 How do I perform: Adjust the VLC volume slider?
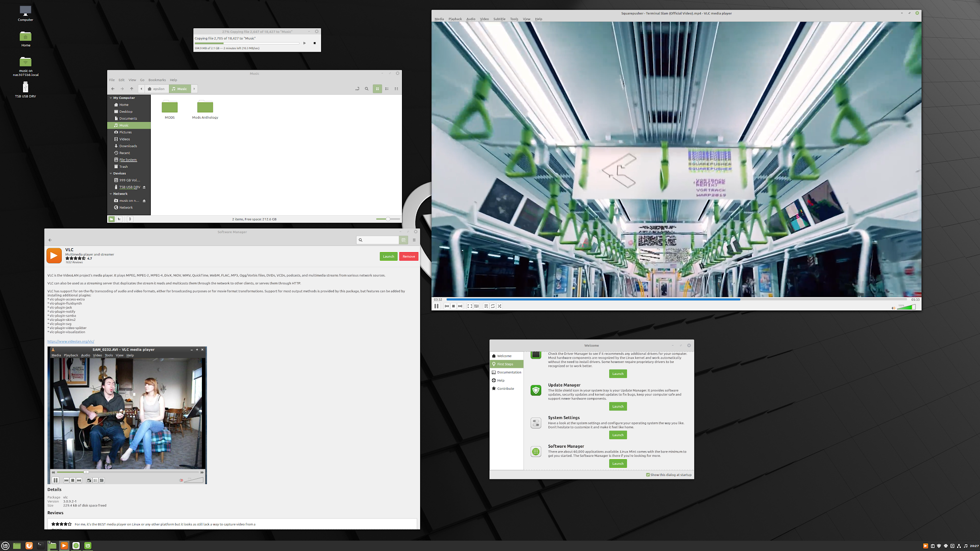click(x=906, y=307)
